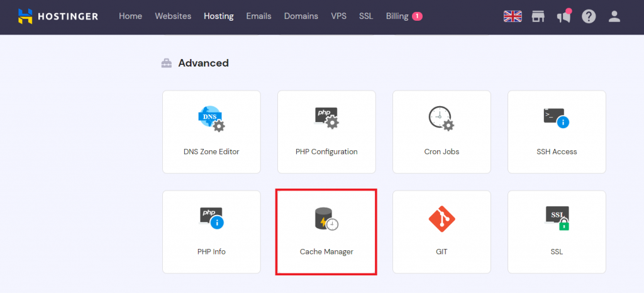This screenshot has width=644, height=293.
Task: Open the Emails menu item
Action: 258,16
